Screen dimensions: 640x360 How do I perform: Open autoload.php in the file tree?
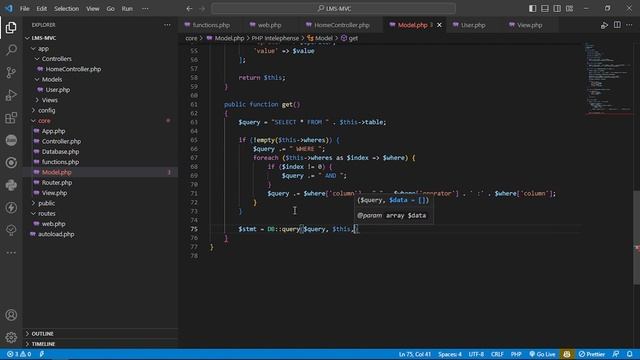(x=56, y=234)
